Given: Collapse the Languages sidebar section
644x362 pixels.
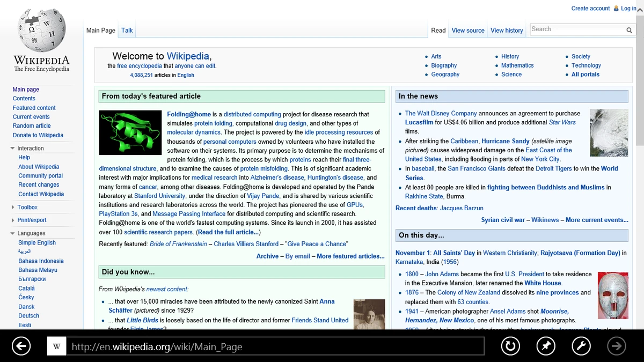Looking at the screenshot, I should click(x=13, y=233).
